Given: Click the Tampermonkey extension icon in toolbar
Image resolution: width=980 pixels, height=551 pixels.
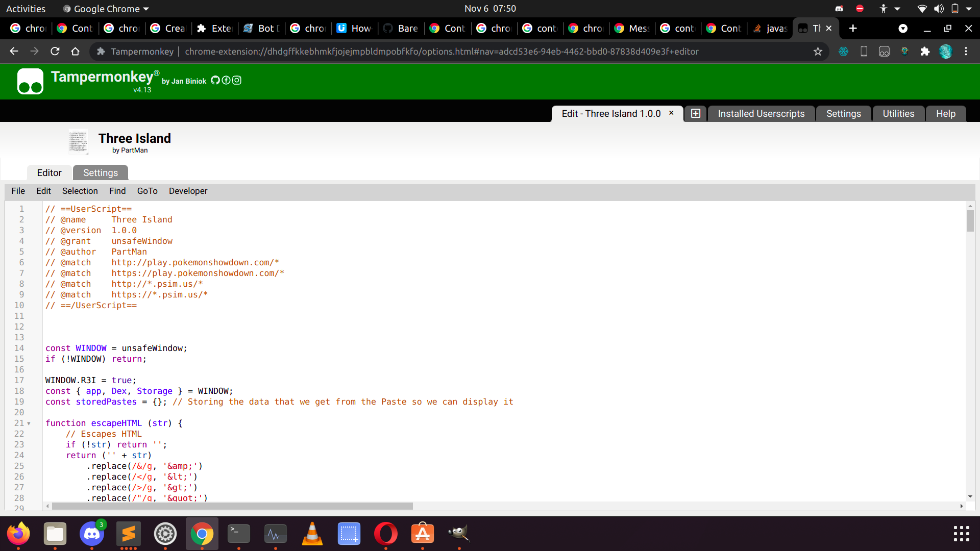Looking at the screenshot, I should (x=884, y=52).
